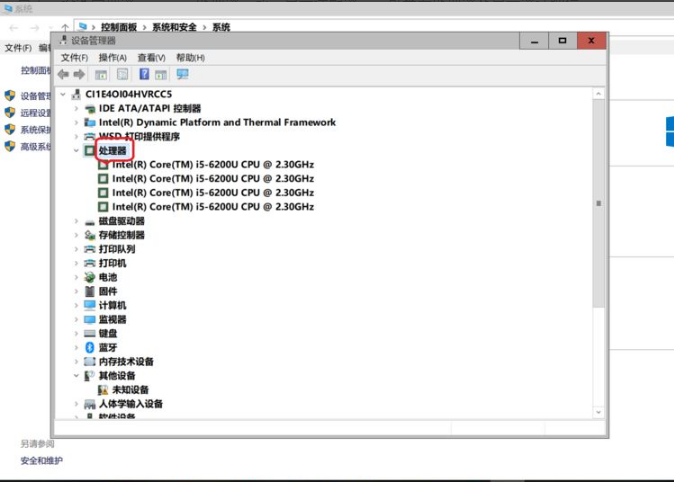Viewport: 674px width, 482px height.
Task: Select first Intel Core i5-6200U CPU entry
Action: click(x=212, y=164)
